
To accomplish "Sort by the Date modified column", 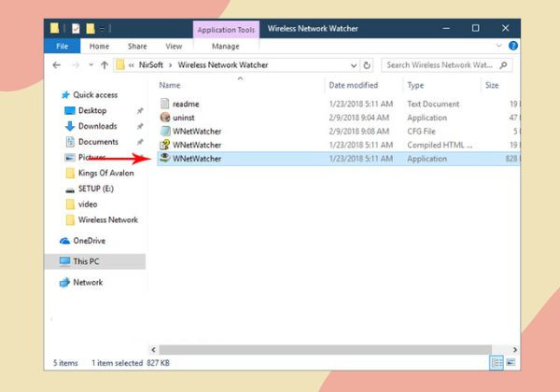I will click(x=353, y=85).
